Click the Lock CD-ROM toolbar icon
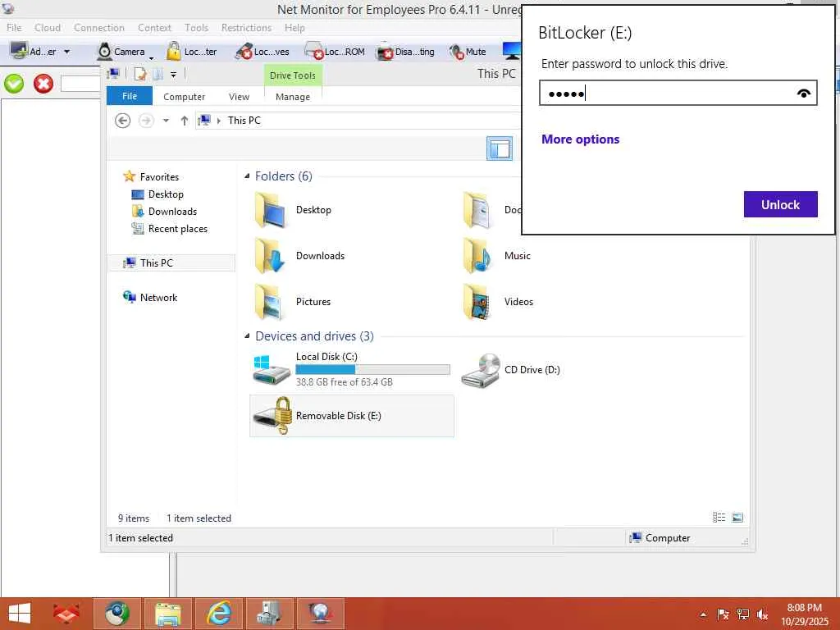Screen dimensions: 840x630 tap(314, 52)
